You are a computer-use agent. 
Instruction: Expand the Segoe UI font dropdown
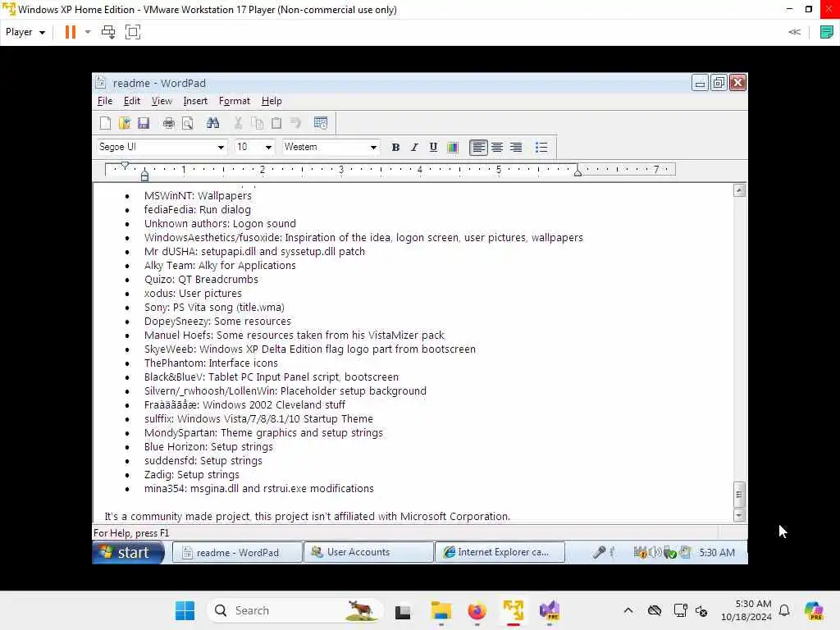(x=221, y=148)
